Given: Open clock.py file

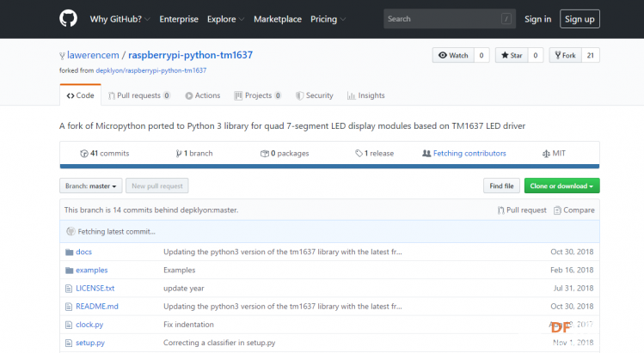Looking at the screenshot, I should [89, 325].
